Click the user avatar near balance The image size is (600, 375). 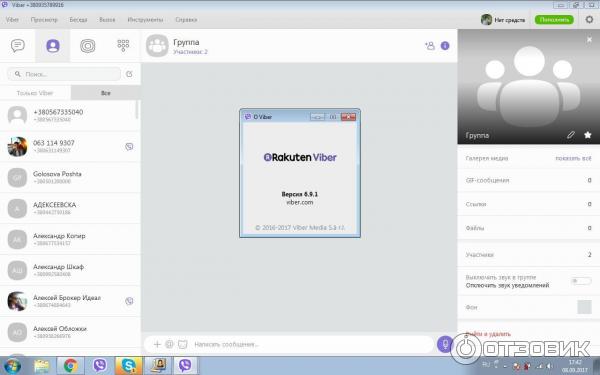tap(486, 20)
